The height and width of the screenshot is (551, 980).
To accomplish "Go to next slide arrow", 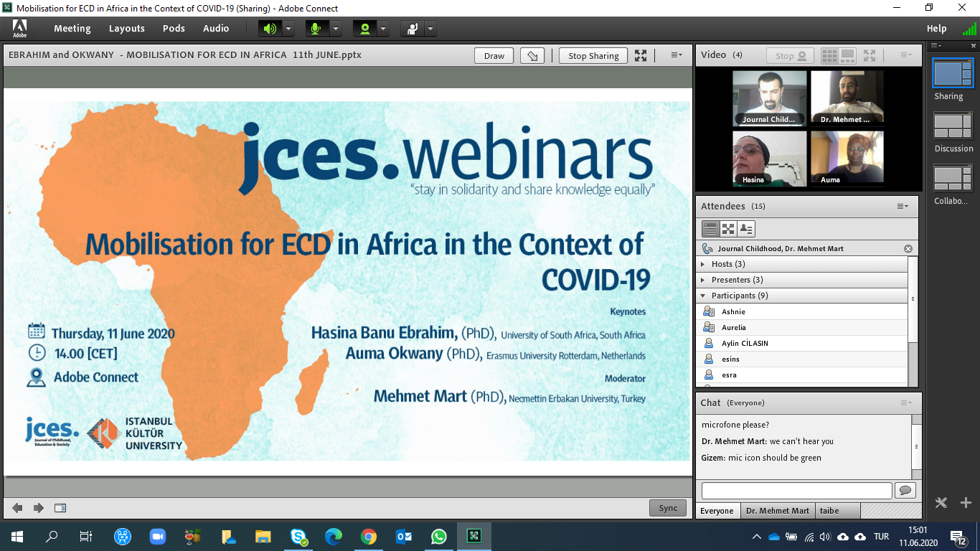I will click(x=39, y=508).
